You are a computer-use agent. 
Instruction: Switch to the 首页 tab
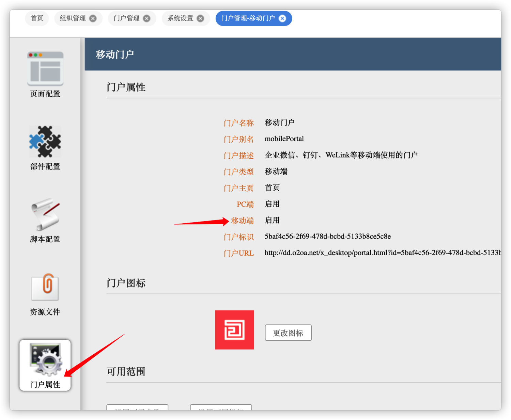[37, 18]
